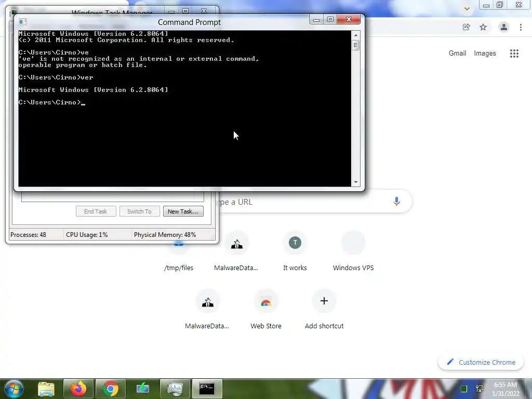532x399 pixels.
Task: Click Command Prompt scroll up arrow
Action: point(355,35)
